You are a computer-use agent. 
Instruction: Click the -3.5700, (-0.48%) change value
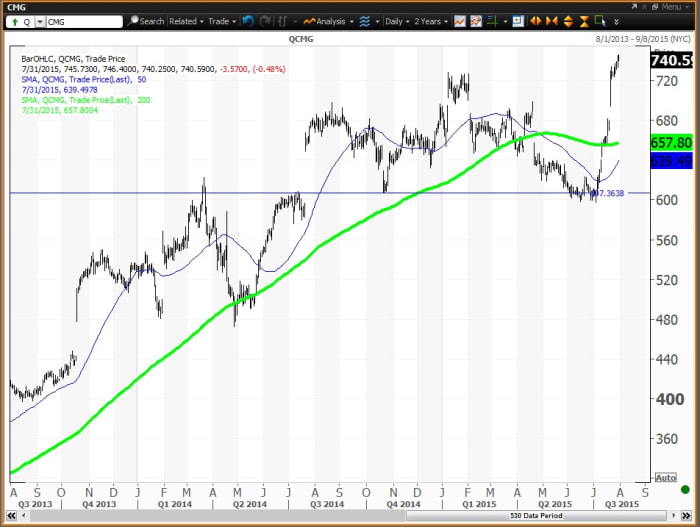coord(252,69)
